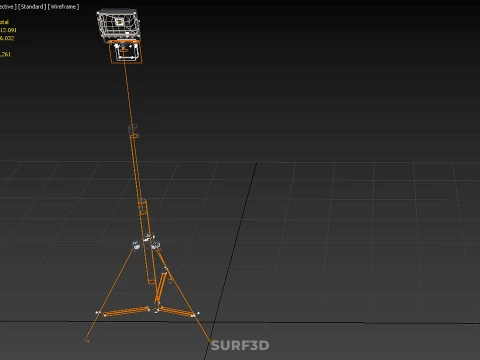Open the [Standard] viewport quality menu
Screen dimensions: 480x360
pos(32,7)
